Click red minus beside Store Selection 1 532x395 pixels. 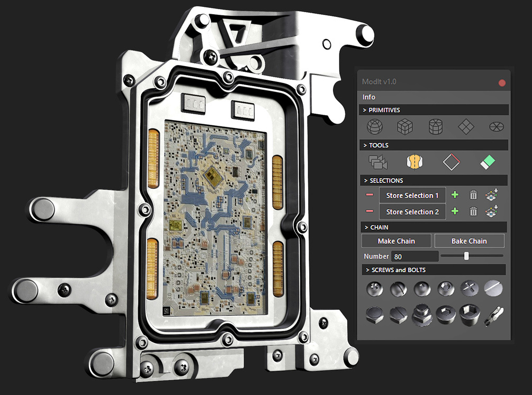[369, 196]
